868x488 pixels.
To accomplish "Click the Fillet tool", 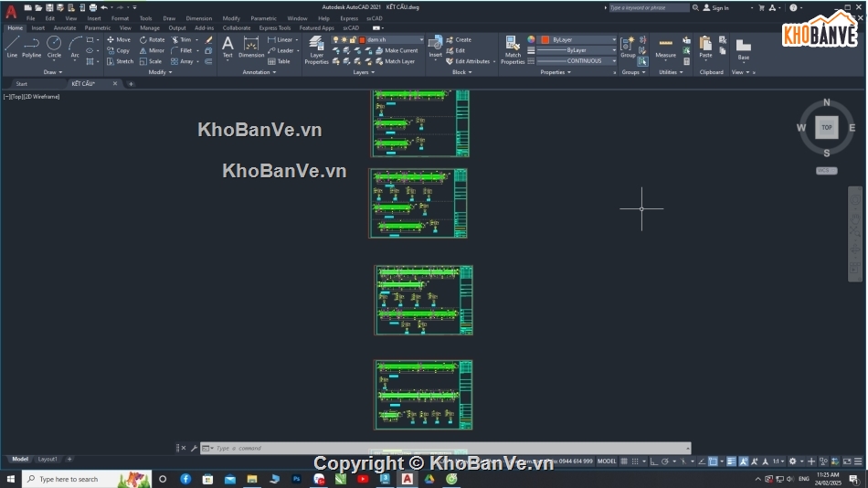I will pos(182,50).
